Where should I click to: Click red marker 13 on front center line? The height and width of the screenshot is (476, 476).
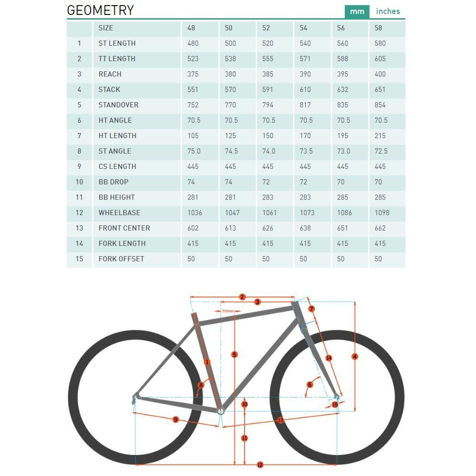click(280, 420)
